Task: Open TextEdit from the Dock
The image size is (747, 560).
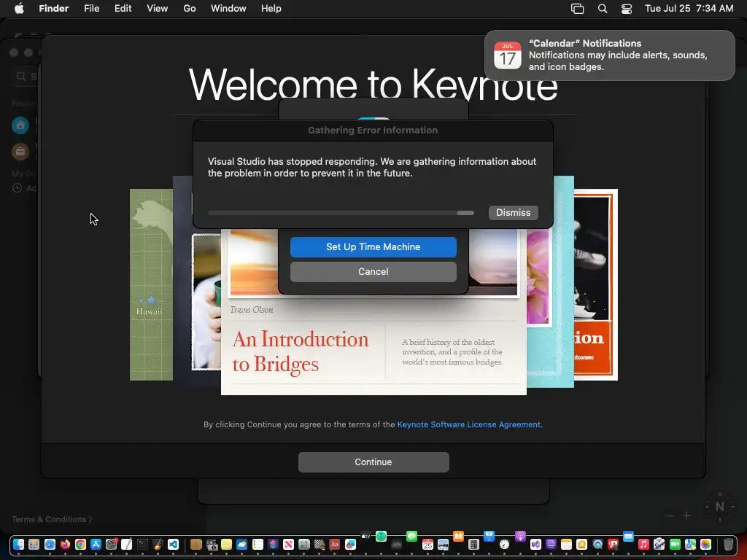Action: 127,544
